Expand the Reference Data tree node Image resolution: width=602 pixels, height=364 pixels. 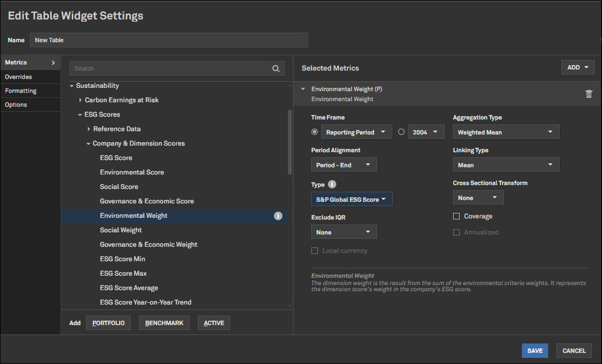[x=89, y=129]
